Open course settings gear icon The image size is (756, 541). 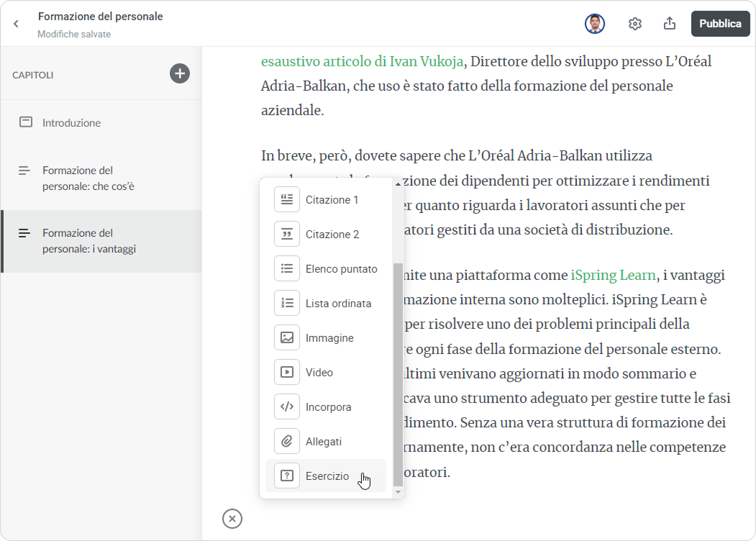[634, 24]
